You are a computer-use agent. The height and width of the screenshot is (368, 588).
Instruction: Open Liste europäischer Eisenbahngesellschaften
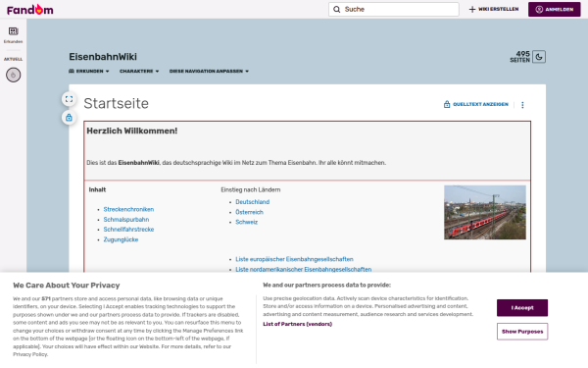point(294,259)
